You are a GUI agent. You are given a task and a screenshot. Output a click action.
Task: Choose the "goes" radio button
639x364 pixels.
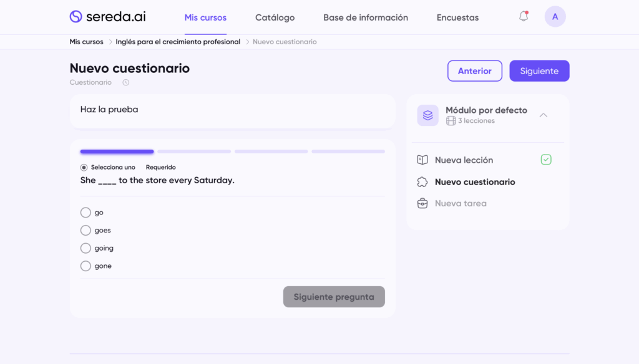click(x=85, y=231)
